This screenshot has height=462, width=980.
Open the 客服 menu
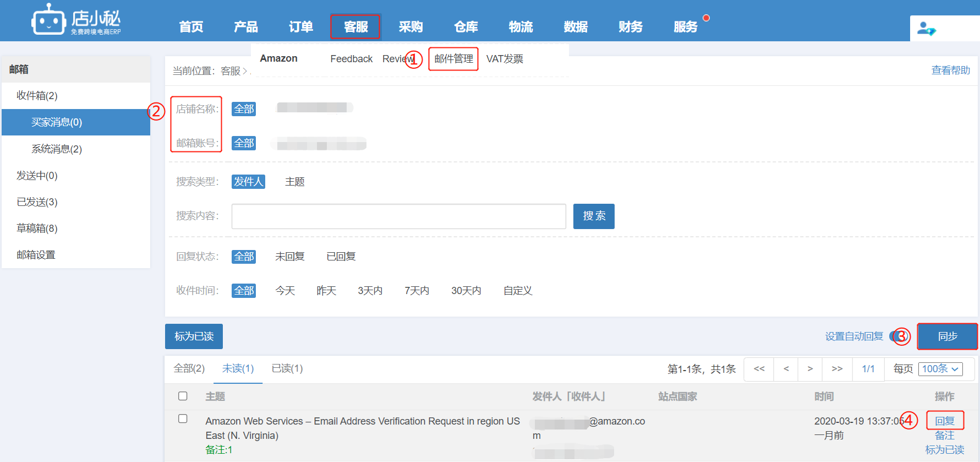(x=355, y=26)
